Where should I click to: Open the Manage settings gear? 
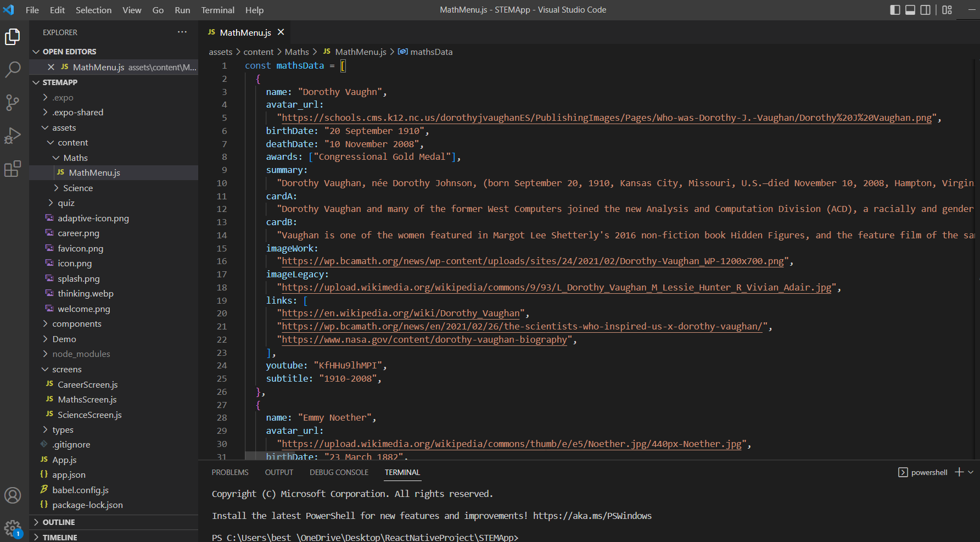click(x=13, y=529)
